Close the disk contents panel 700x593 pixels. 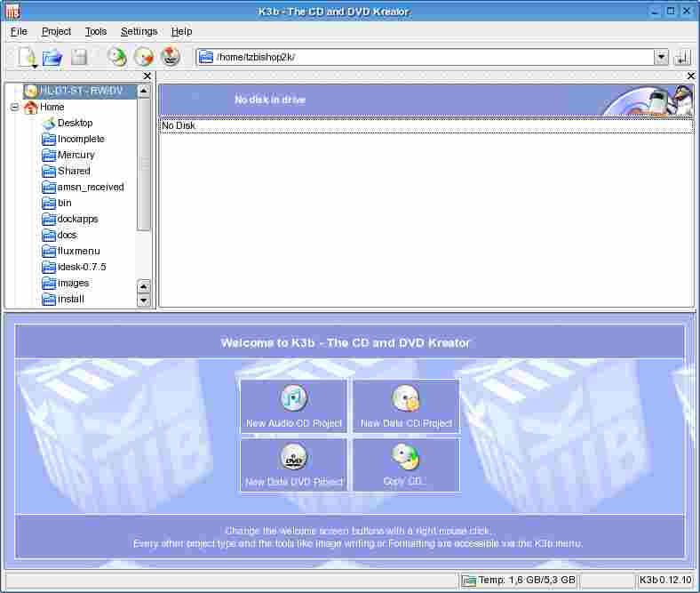[x=691, y=76]
